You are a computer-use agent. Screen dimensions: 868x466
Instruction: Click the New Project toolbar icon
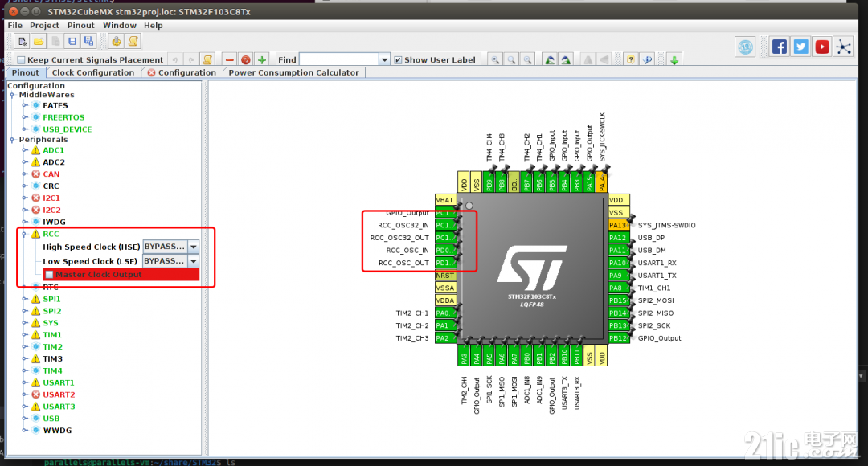[23, 41]
